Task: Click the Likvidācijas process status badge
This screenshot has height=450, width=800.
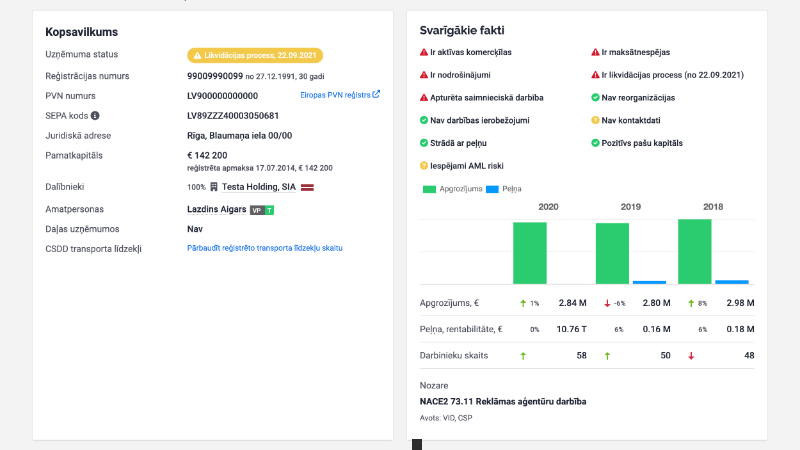Action: click(255, 56)
